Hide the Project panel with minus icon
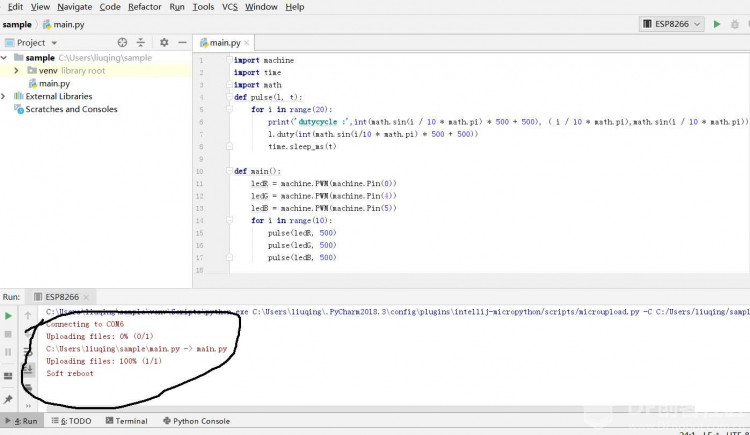The height and width of the screenshot is (435, 750). pyautogui.click(x=182, y=43)
